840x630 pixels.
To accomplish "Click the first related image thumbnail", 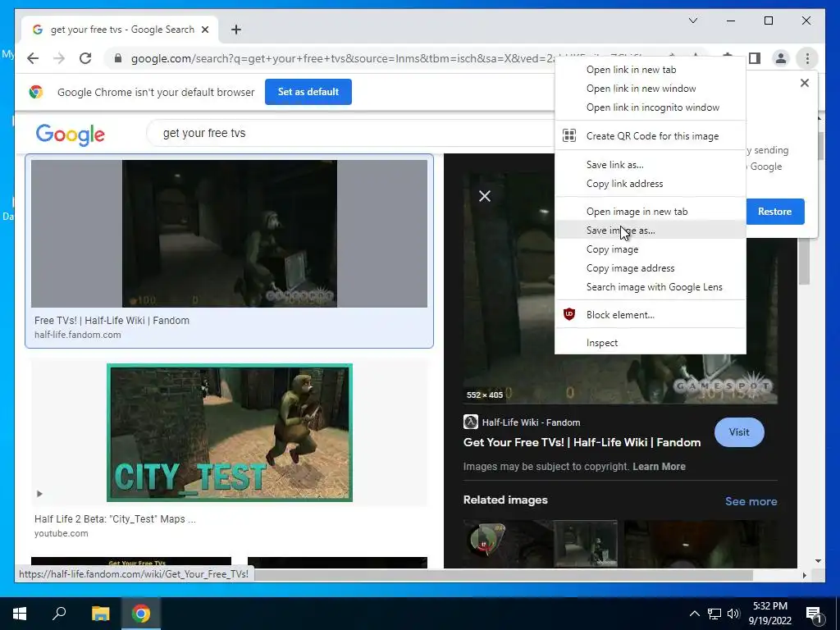I will [x=508, y=544].
